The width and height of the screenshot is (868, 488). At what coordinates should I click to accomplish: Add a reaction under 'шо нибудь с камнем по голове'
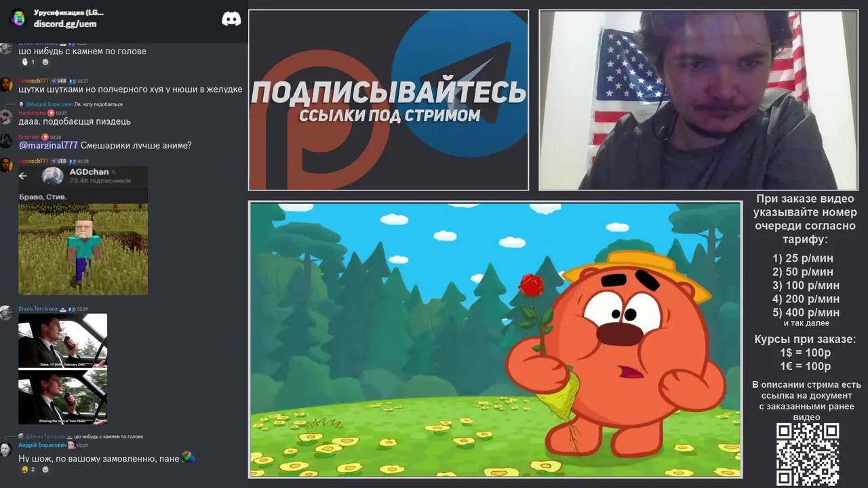(x=45, y=62)
